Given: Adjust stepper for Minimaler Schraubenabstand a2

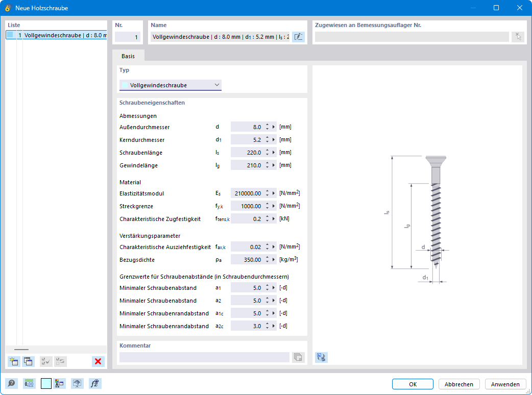Looking at the screenshot, I should click(268, 301).
